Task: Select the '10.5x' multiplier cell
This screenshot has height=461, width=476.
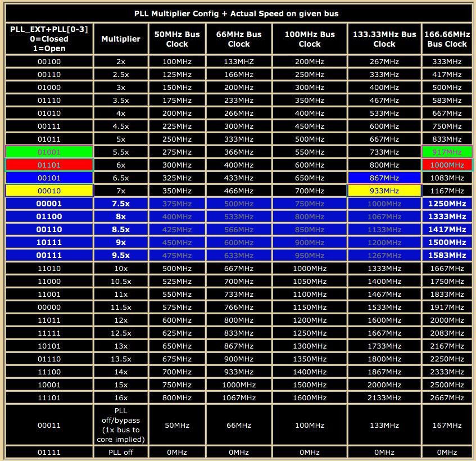Action: coord(121,282)
